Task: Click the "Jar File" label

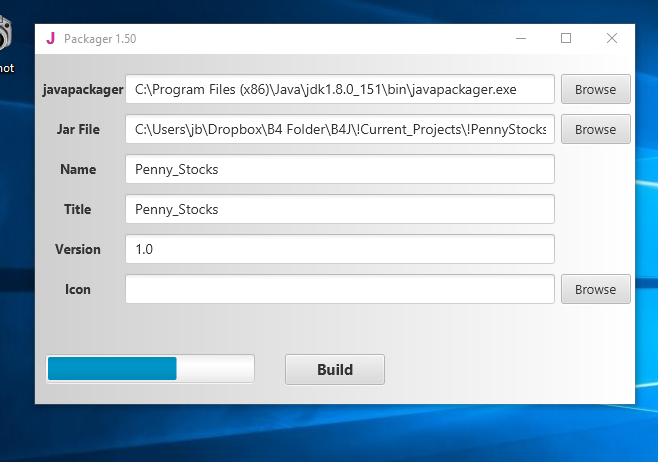Action: [x=78, y=129]
